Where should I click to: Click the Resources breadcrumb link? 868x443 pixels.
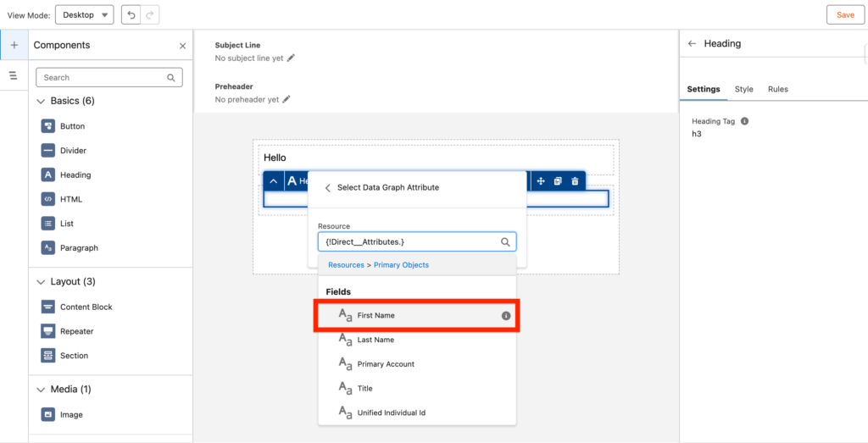click(x=346, y=265)
